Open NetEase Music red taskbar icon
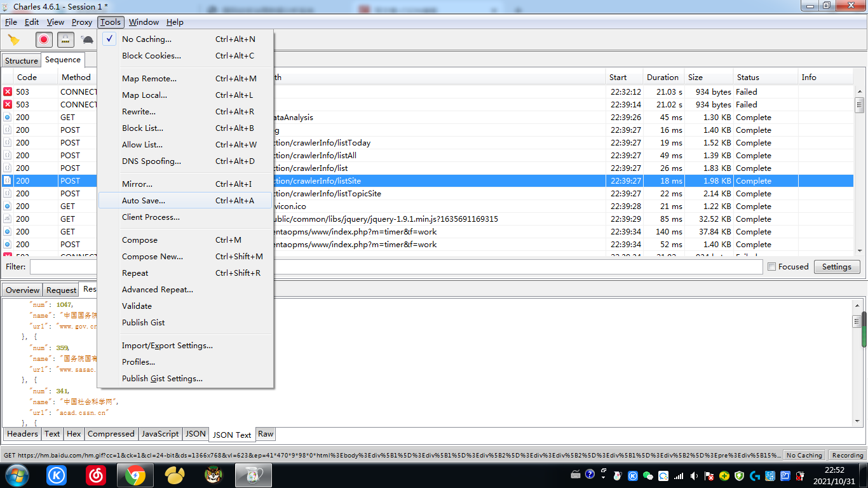Screen dimensions: 868x488 coord(96,475)
